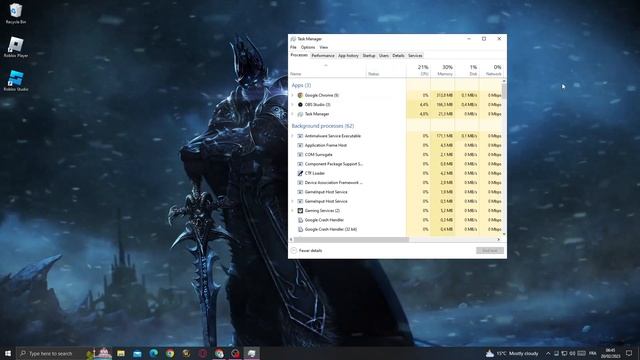
Task: Expand the Google Chrome process group
Action: pos(292,95)
